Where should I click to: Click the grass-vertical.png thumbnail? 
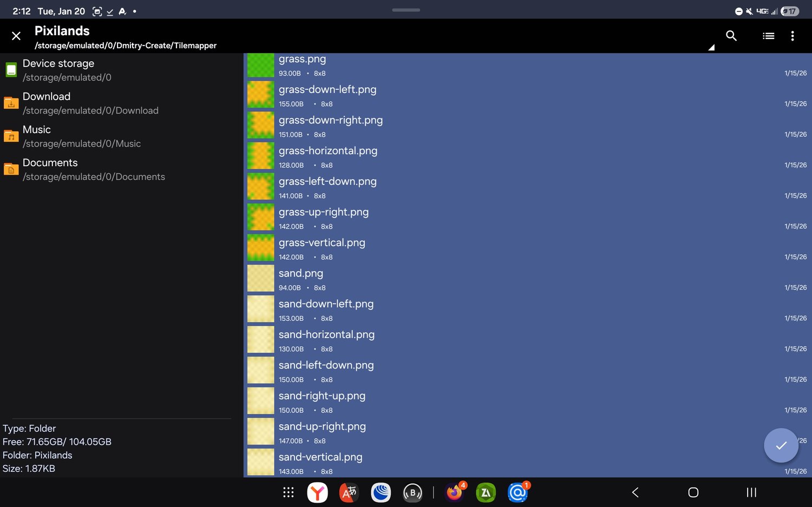261,248
